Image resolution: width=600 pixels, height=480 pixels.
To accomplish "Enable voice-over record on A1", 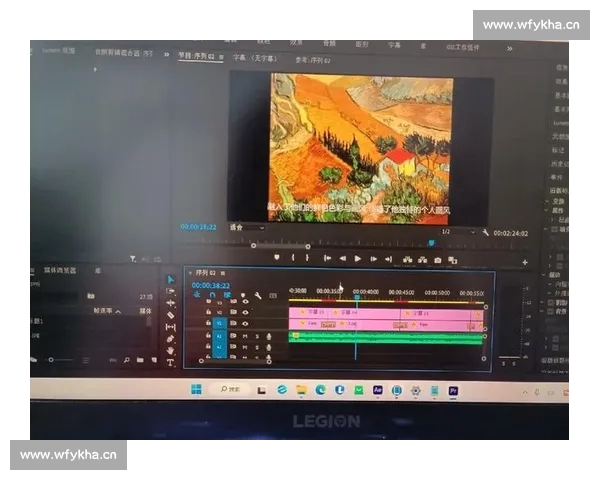I will coord(269,336).
